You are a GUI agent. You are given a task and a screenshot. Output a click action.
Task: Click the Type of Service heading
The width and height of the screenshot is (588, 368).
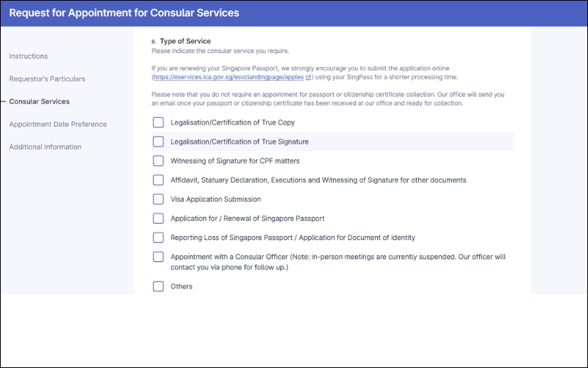coord(185,41)
